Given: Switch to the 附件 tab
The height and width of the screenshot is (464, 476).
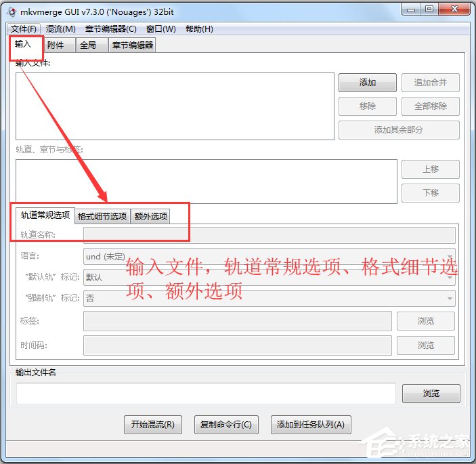Looking at the screenshot, I should tap(56, 45).
